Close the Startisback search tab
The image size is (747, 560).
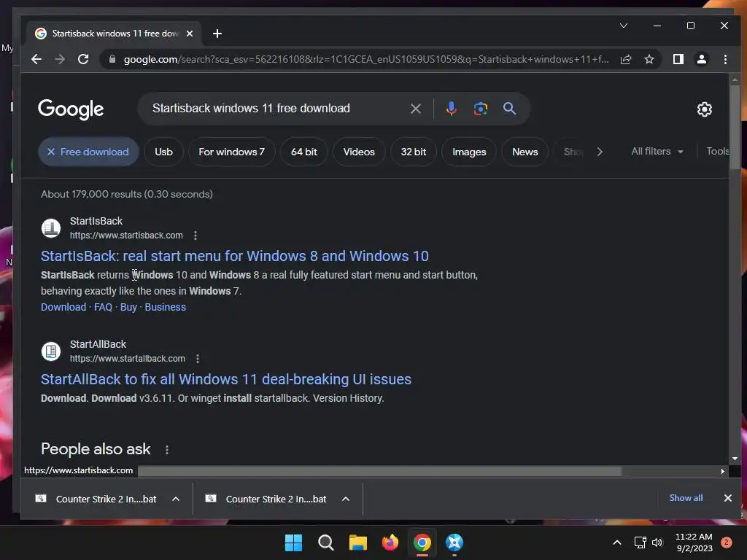point(190,34)
